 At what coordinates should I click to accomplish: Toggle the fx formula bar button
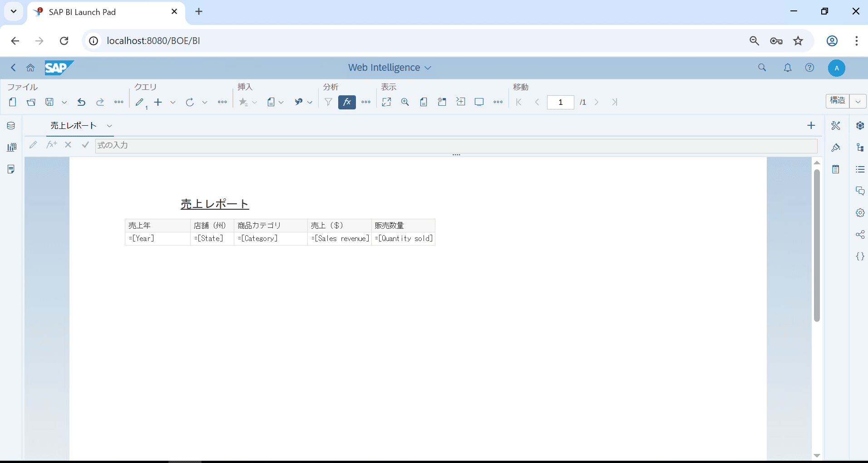click(347, 102)
